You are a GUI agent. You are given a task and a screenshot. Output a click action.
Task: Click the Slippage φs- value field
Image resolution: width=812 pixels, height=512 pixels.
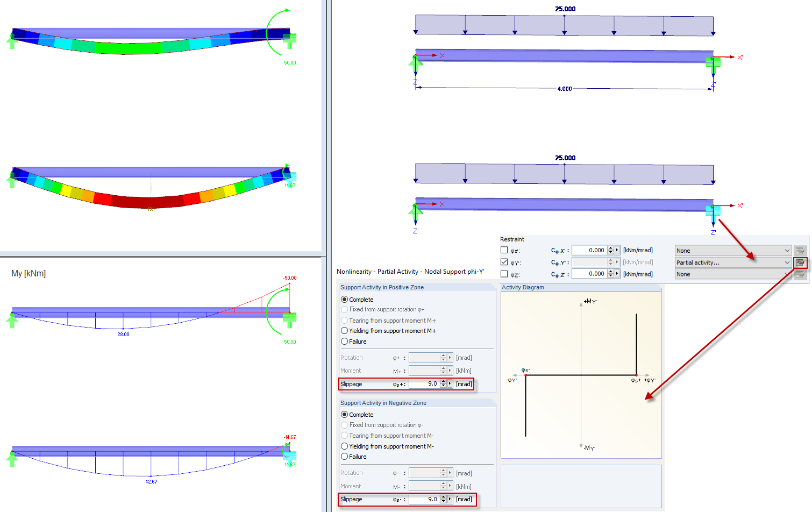(x=424, y=499)
